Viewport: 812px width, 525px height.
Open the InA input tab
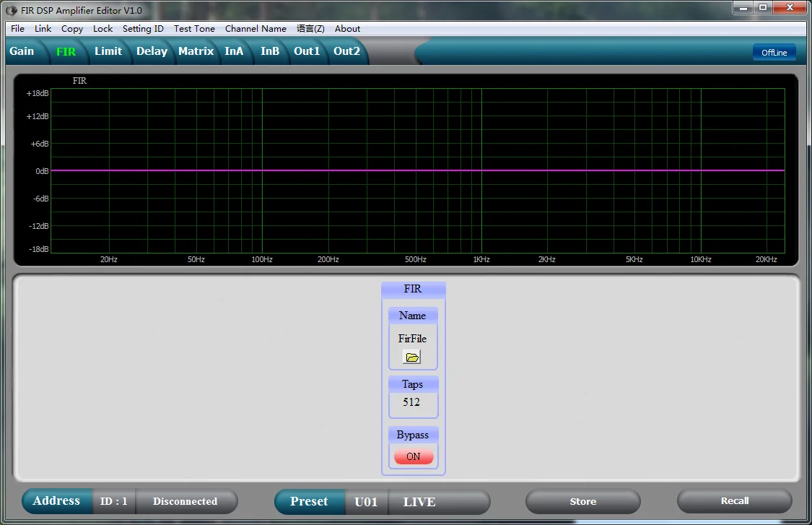(234, 51)
